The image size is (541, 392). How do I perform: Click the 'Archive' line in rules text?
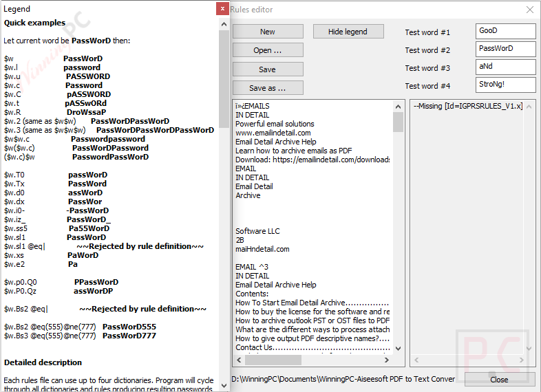248,195
